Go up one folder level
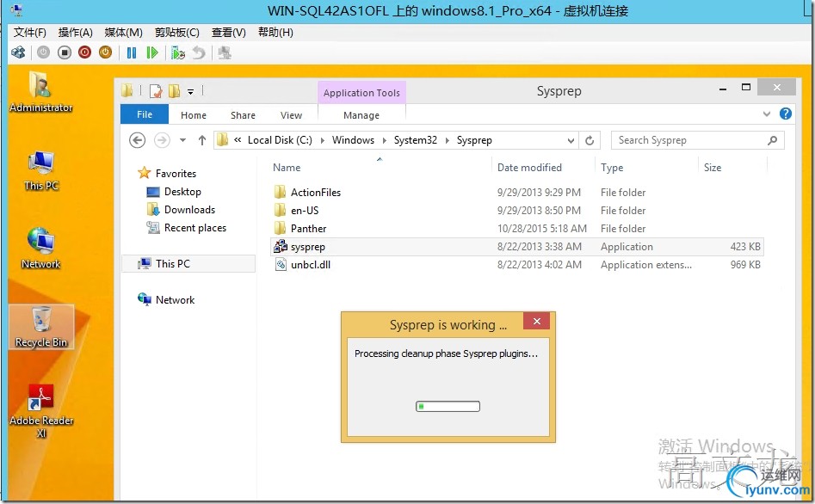The height and width of the screenshot is (504, 815). tap(202, 140)
